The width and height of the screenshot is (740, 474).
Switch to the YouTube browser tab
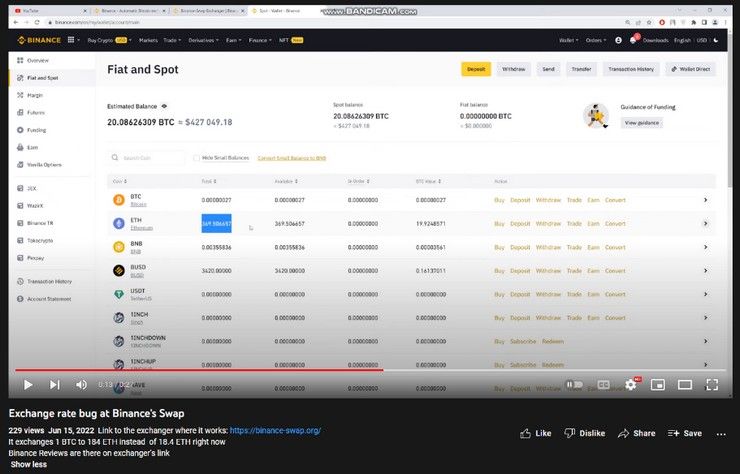pos(50,10)
